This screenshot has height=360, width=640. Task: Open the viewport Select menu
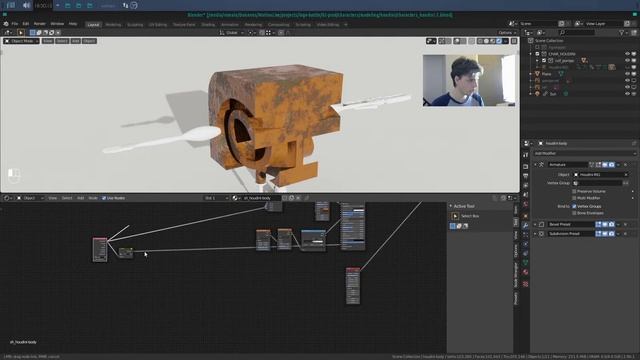tap(62, 41)
